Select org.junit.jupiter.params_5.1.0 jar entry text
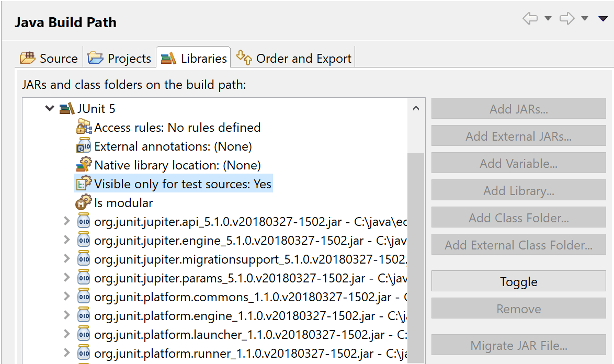This screenshot has width=614, height=364. point(251,278)
